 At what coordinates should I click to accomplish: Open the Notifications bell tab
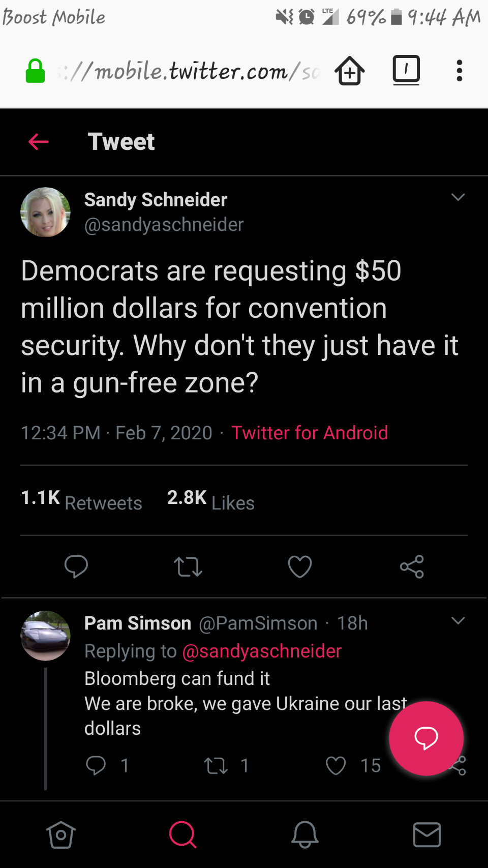305,834
